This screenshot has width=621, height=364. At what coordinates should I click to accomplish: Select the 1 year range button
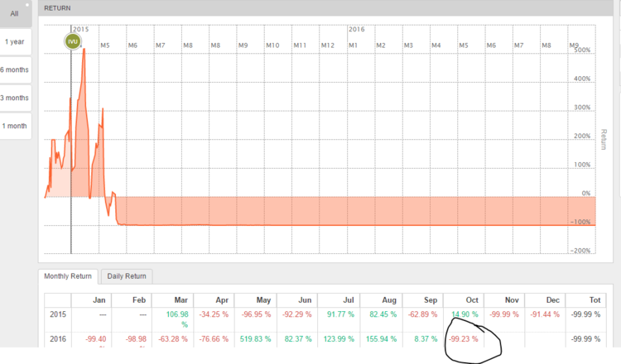point(15,41)
